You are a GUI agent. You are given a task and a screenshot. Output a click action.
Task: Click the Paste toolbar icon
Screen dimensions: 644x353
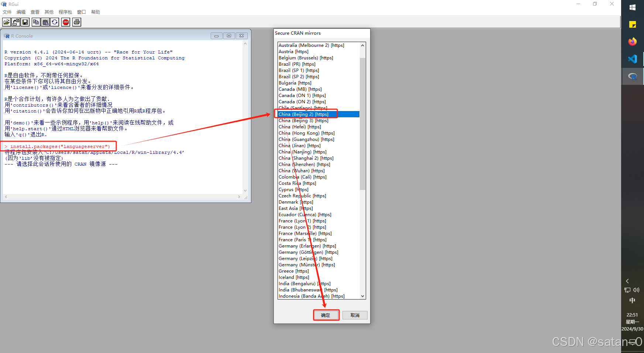(45, 22)
